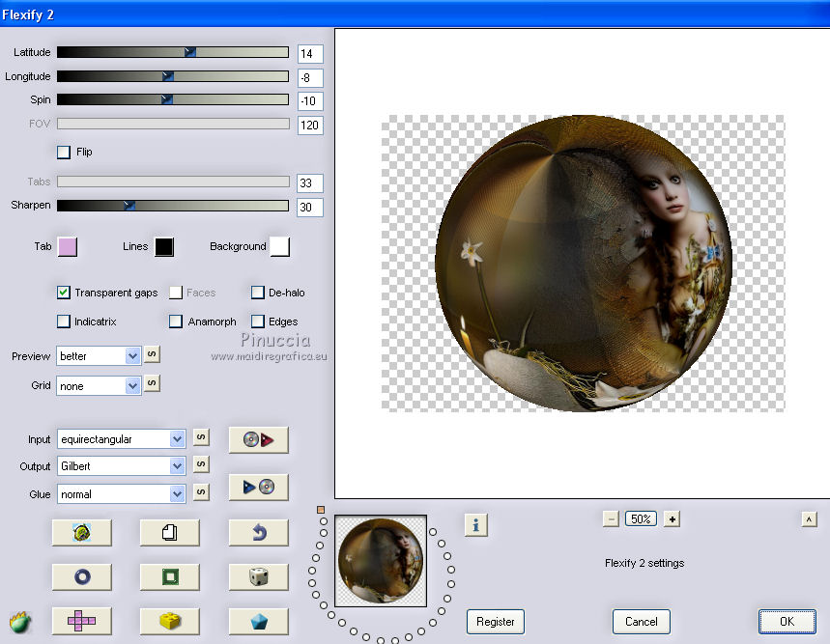Open the Grid dropdown
Screen dimensions: 830x644
coord(99,386)
